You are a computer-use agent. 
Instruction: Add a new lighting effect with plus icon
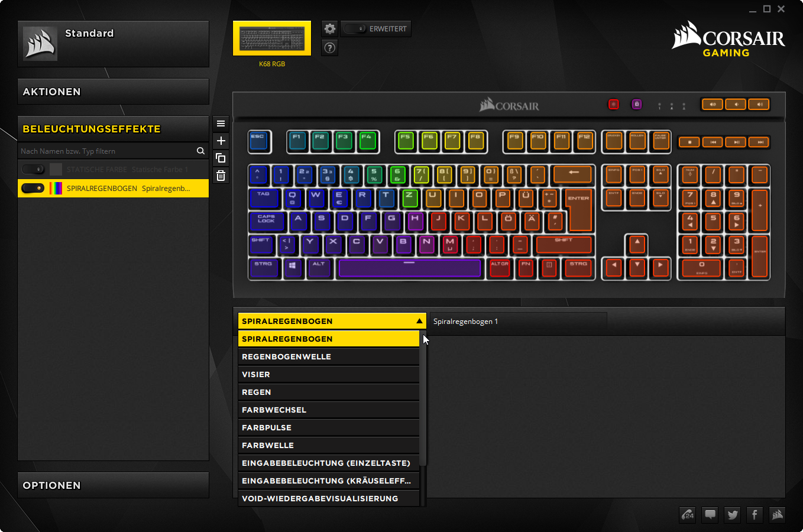[221, 141]
